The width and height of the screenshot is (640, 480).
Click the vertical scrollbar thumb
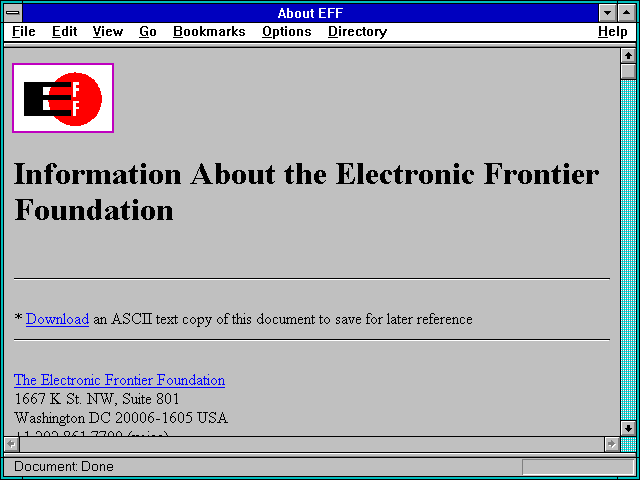click(x=628, y=71)
